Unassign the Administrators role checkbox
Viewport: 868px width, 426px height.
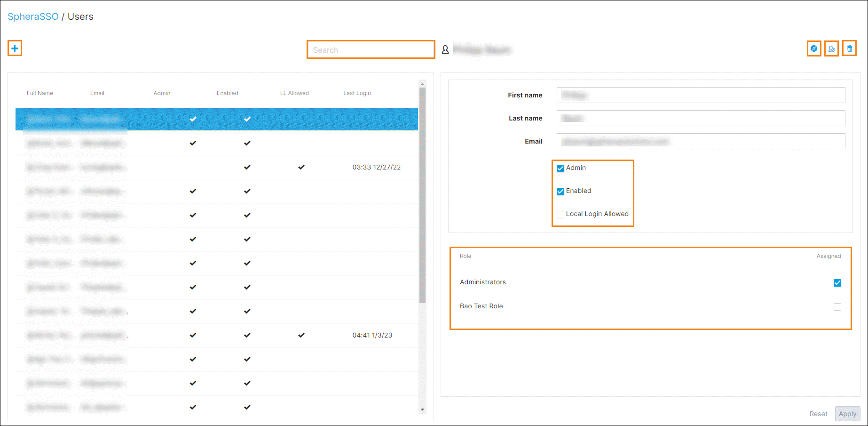[x=837, y=283]
